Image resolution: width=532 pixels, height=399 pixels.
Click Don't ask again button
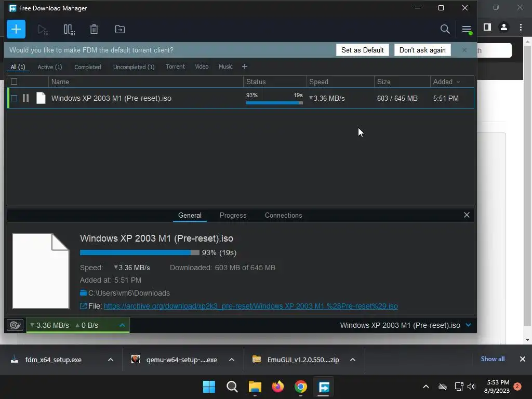point(422,50)
